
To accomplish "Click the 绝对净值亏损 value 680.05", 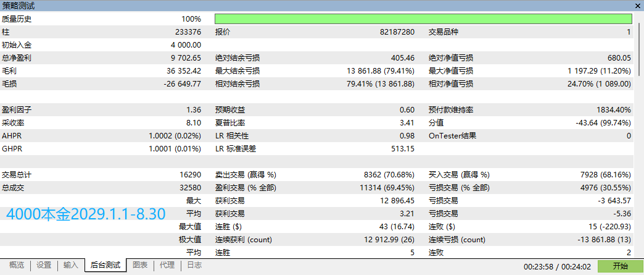I will (619, 58).
